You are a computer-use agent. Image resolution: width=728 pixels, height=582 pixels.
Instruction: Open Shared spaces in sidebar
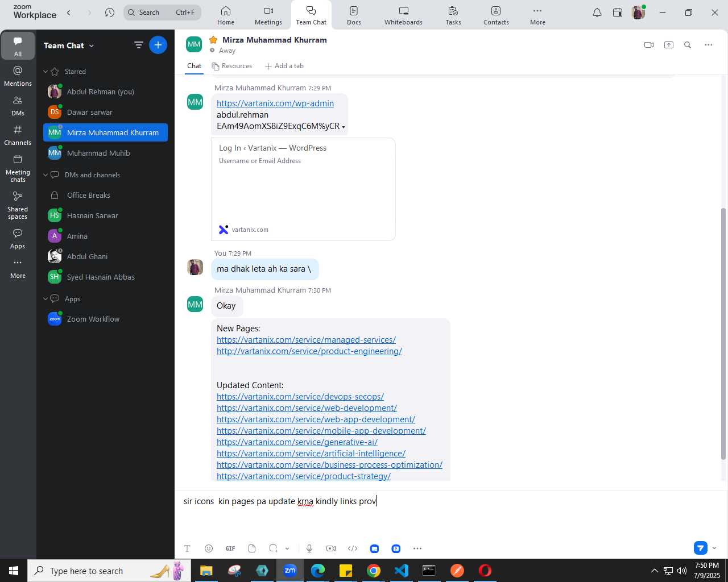(x=18, y=206)
